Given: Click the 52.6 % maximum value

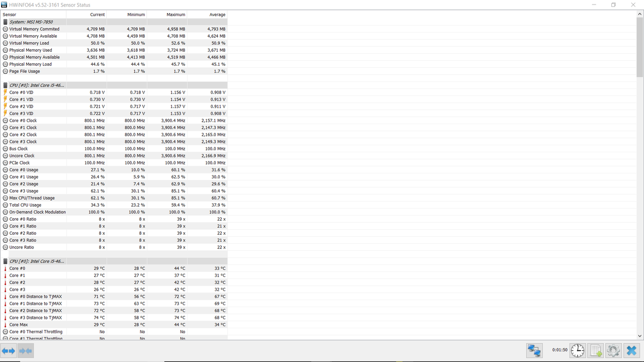Looking at the screenshot, I should 178,43.
